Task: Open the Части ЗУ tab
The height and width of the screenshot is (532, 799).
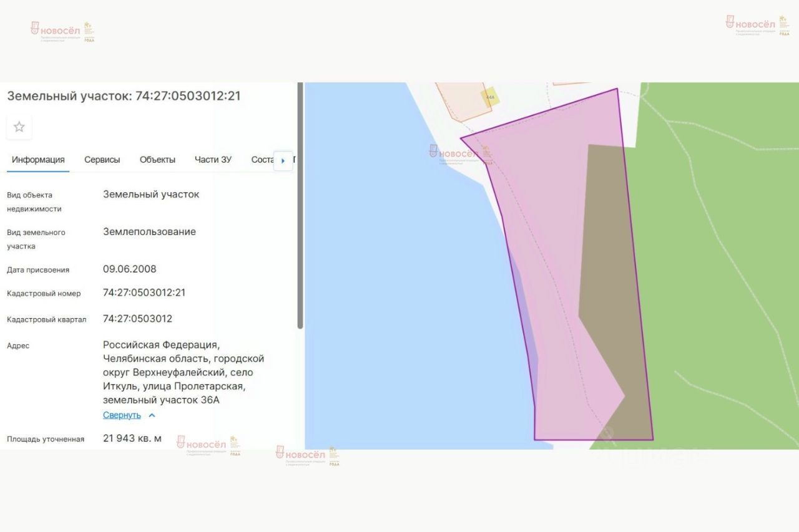Action: [x=213, y=160]
